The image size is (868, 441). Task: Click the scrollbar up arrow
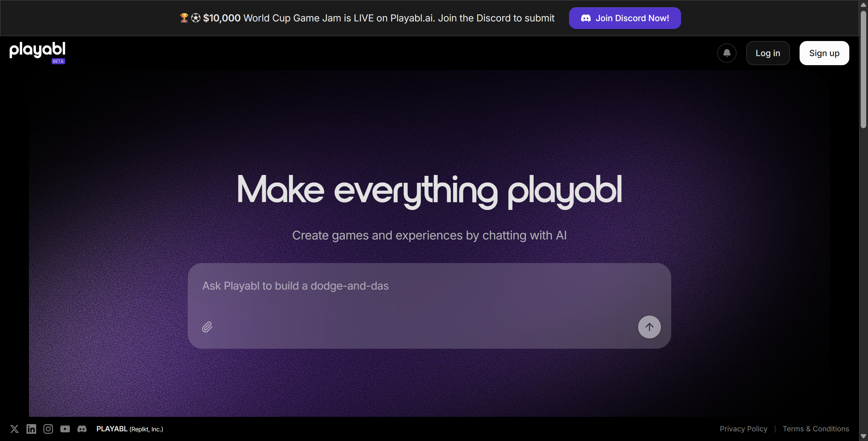[x=863, y=5]
